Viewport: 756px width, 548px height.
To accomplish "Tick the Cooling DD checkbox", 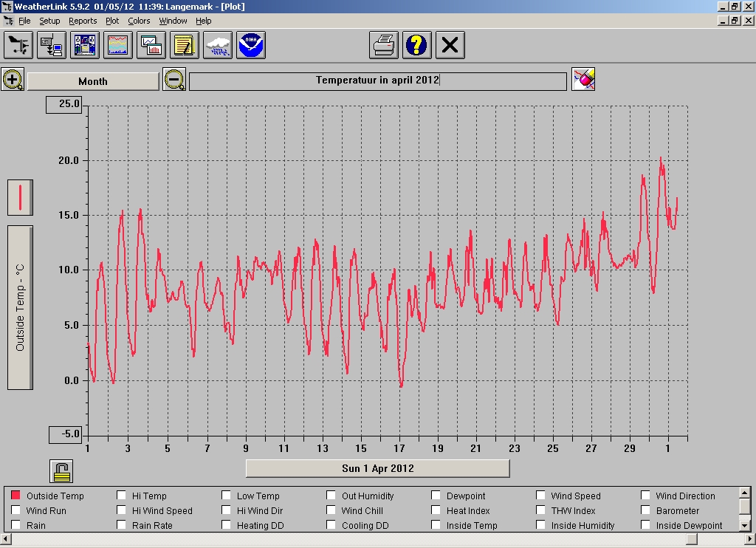I will pyautogui.click(x=331, y=525).
